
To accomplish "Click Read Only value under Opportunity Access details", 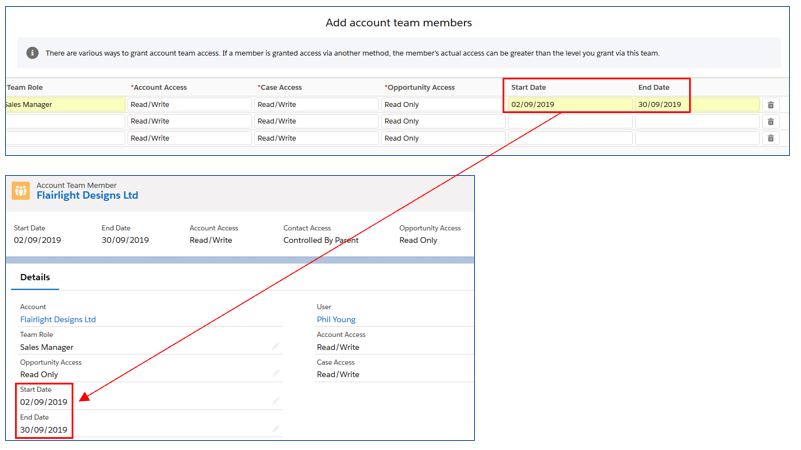I will (39, 374).
